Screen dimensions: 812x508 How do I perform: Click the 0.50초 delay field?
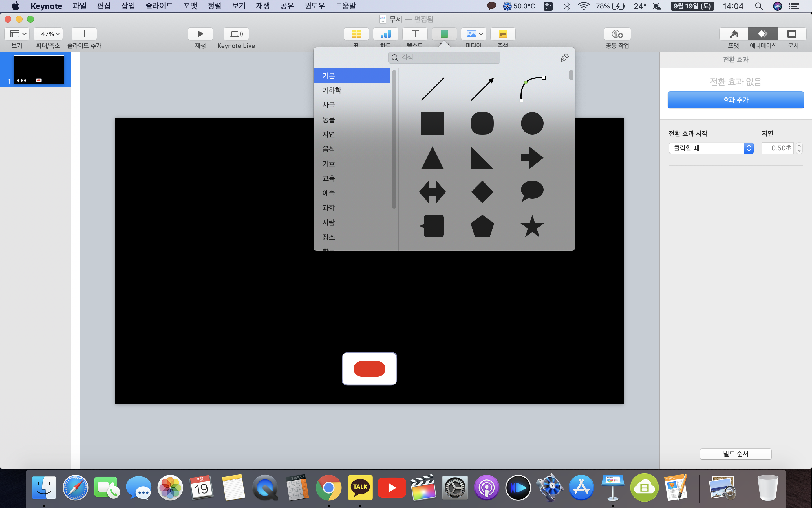coord(777,148)
